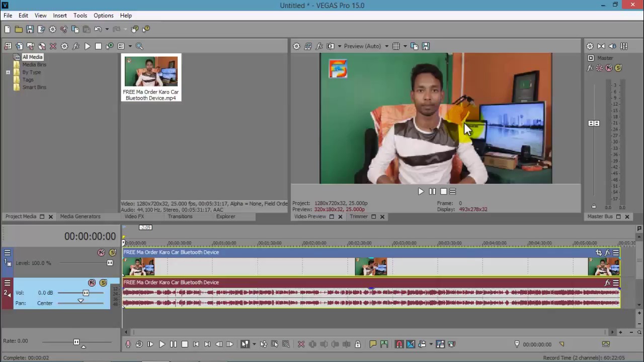Mute audio track 2

tap(92, 283)
